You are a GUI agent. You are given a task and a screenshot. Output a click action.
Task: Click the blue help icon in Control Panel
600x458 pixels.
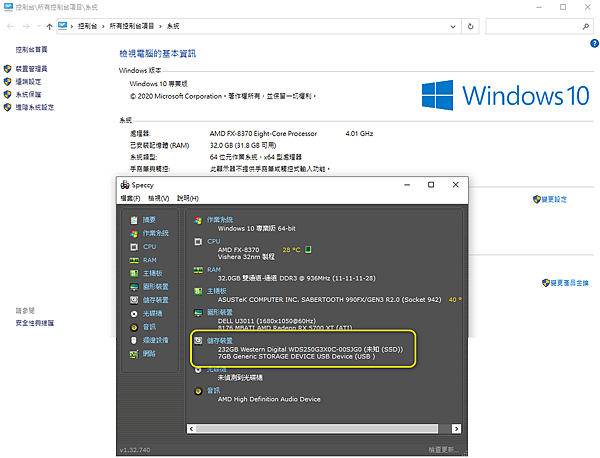tap(594, 43)
